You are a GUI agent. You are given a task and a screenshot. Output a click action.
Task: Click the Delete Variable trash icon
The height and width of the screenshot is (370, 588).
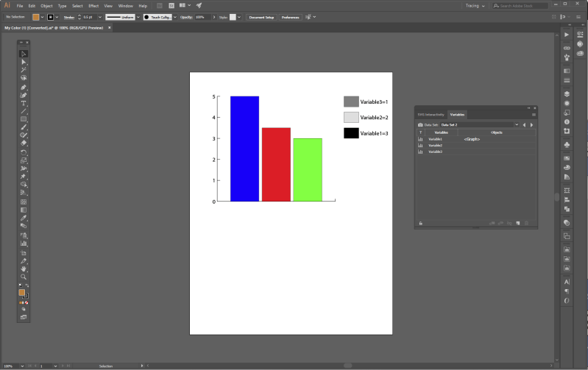tap(526, 223)
